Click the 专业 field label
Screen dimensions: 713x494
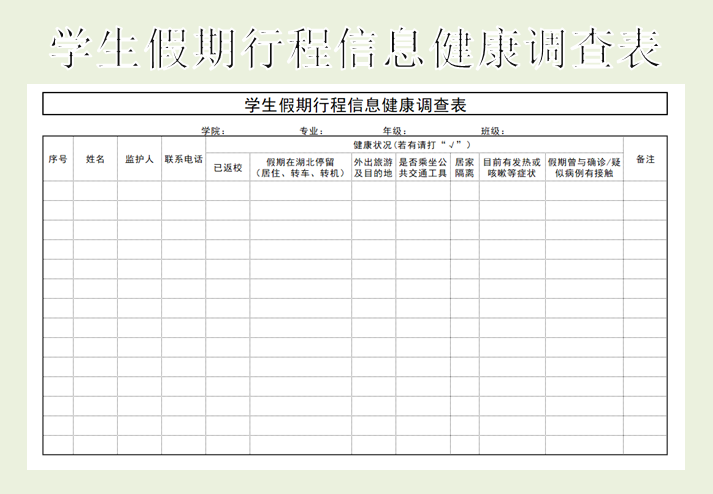310,131
